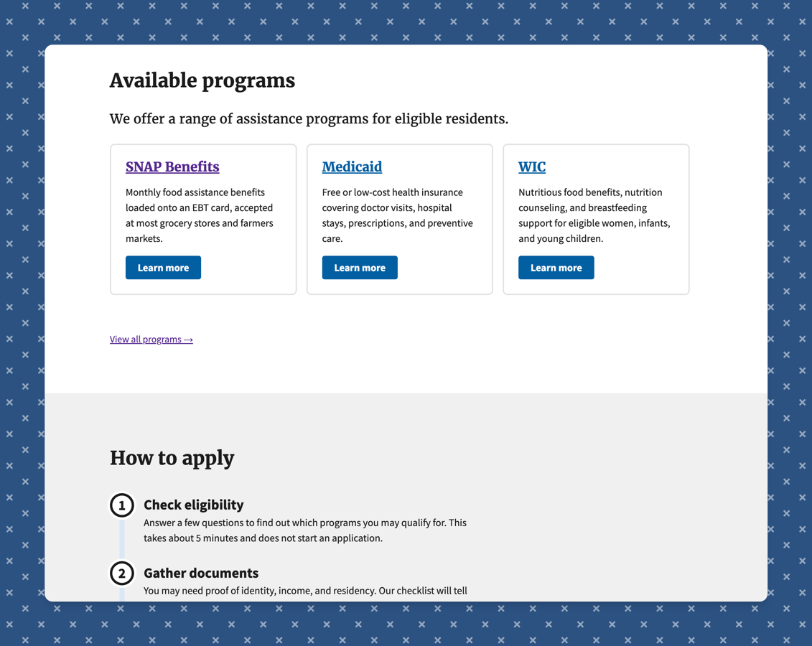Click the SNAP Benefits card description text

click(x=200, y=215)
